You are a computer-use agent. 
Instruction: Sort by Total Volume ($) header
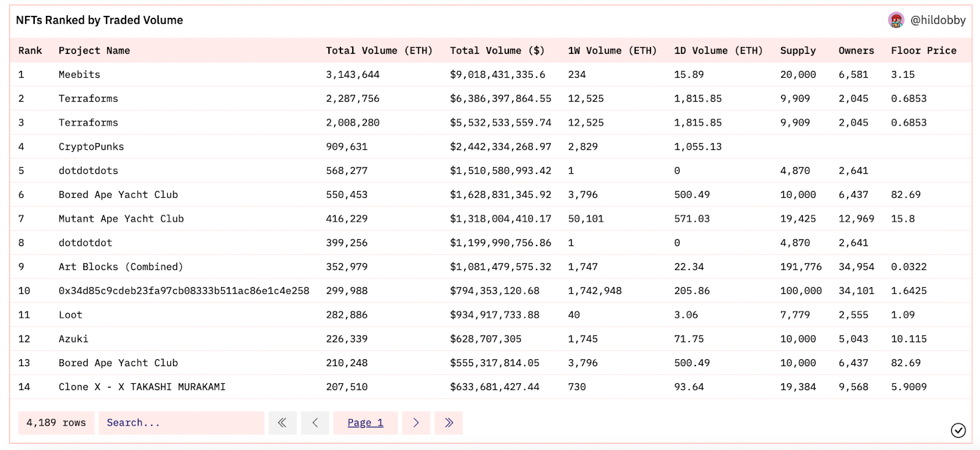pos(497,51)
